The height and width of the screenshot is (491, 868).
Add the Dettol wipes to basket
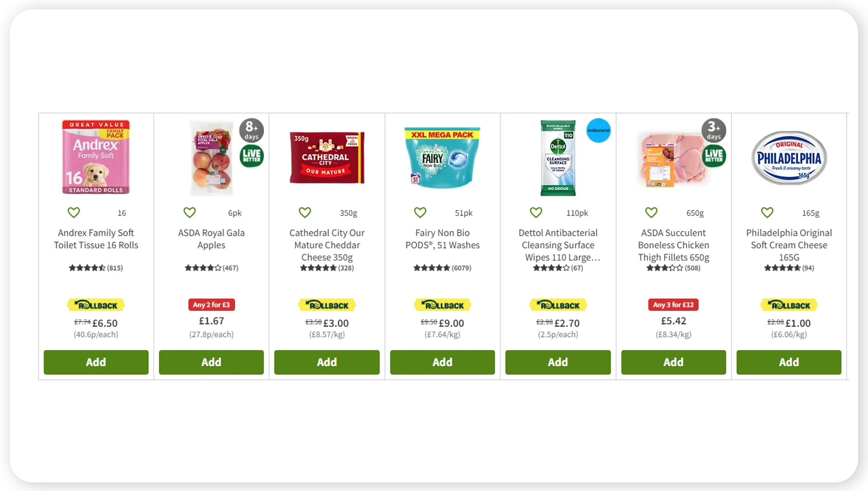pyautogui.click(x=558, y=362)
